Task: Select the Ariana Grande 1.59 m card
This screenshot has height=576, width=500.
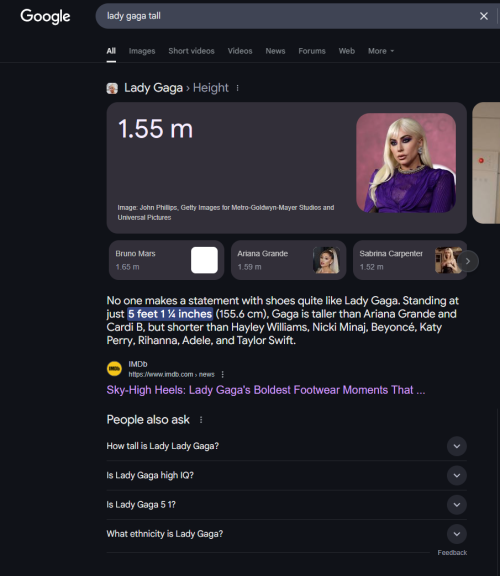Action: click(288, 260)
